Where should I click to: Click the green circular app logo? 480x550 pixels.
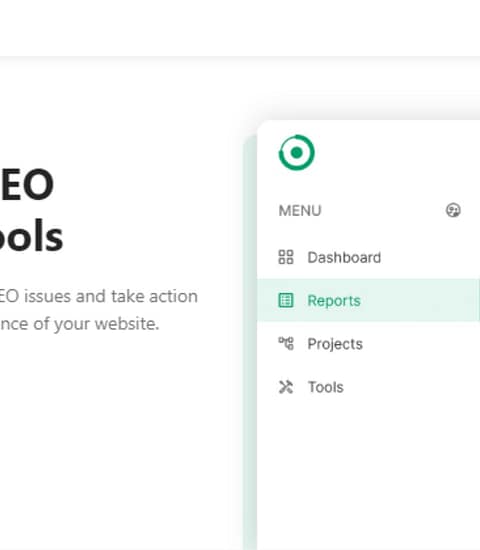click(x=296, y=153)
